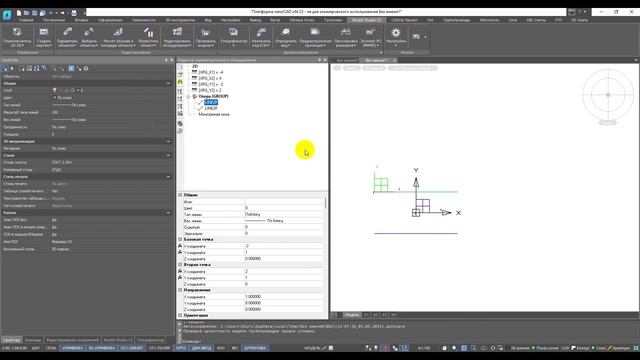This screenshot has height=360, width=640.
Task: Click the 2D-3D switcher ribbon button
Action: click(x=17, y=37)
